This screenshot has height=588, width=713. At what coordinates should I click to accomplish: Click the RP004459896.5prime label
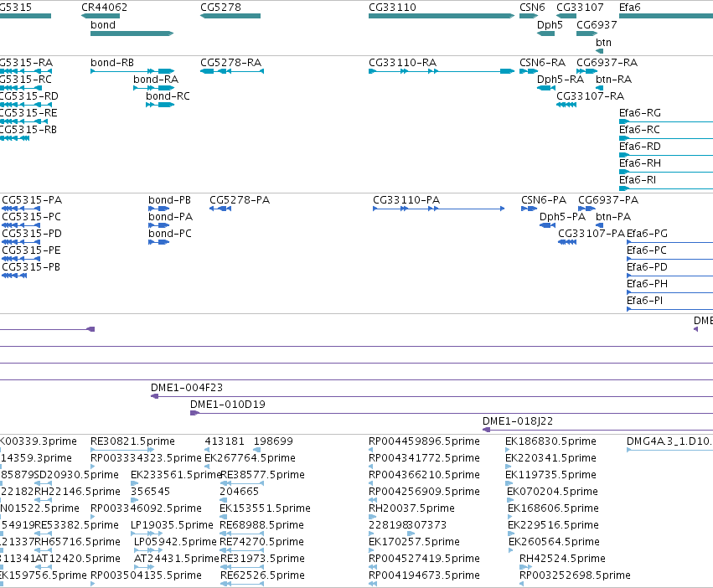point(424,441)
